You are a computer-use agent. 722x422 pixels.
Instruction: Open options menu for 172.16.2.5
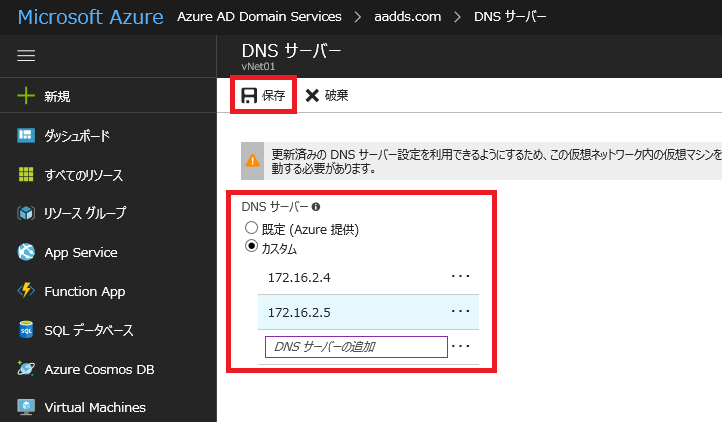[460, 312]
